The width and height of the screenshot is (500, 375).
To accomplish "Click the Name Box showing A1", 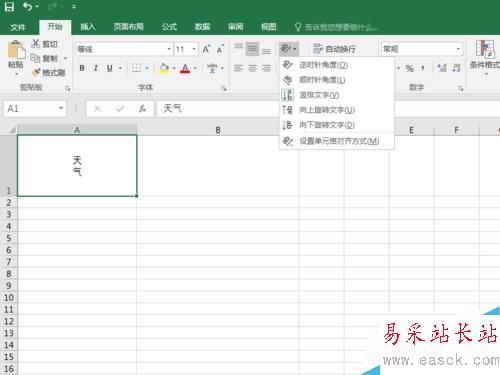I will point(31,108).
